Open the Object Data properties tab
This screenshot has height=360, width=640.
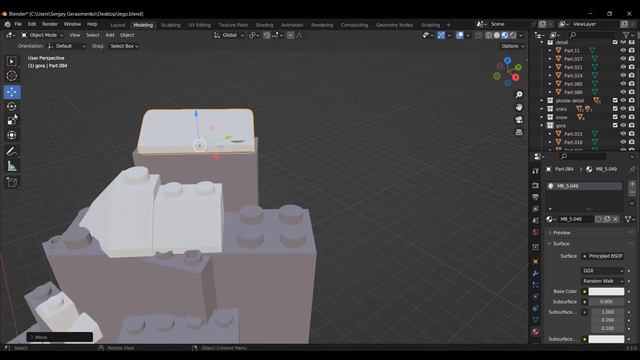click(536, 320)
